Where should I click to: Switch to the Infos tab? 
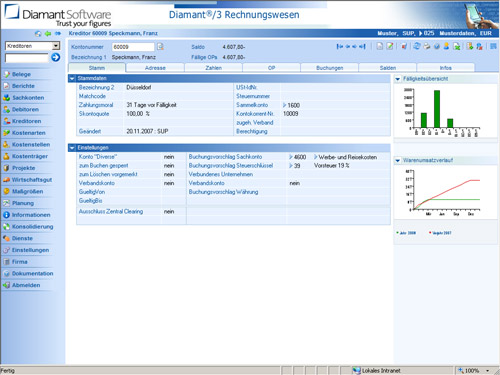[446, 68]
